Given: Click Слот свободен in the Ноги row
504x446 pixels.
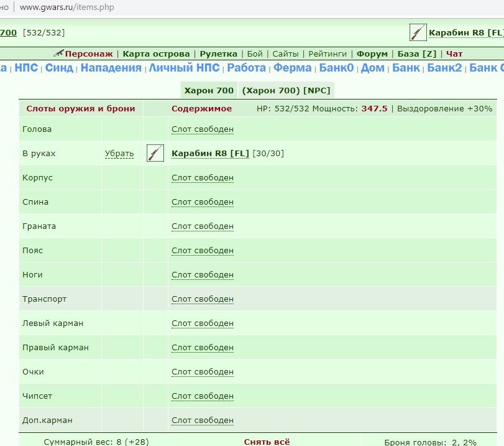Looking at the screenshot, I should 203,275.
